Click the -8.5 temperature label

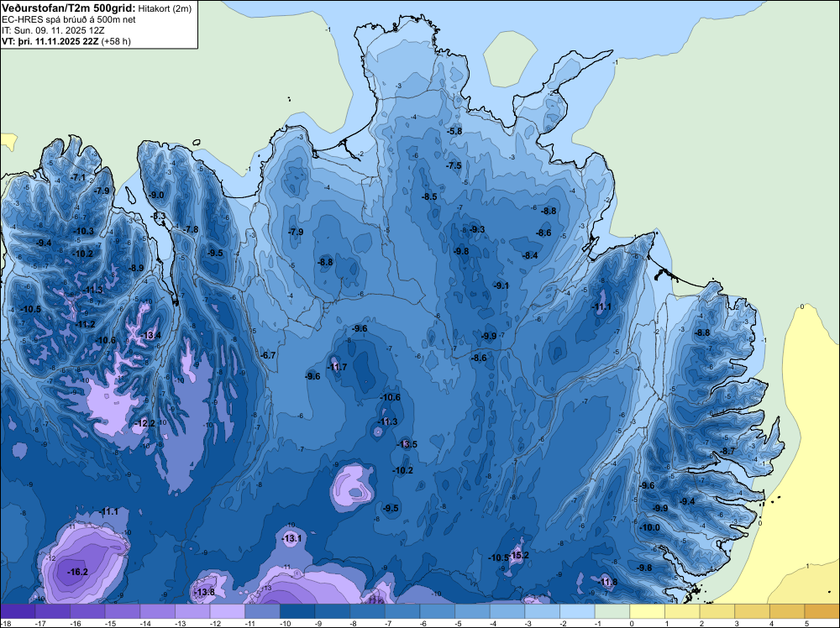click(429, 196)
